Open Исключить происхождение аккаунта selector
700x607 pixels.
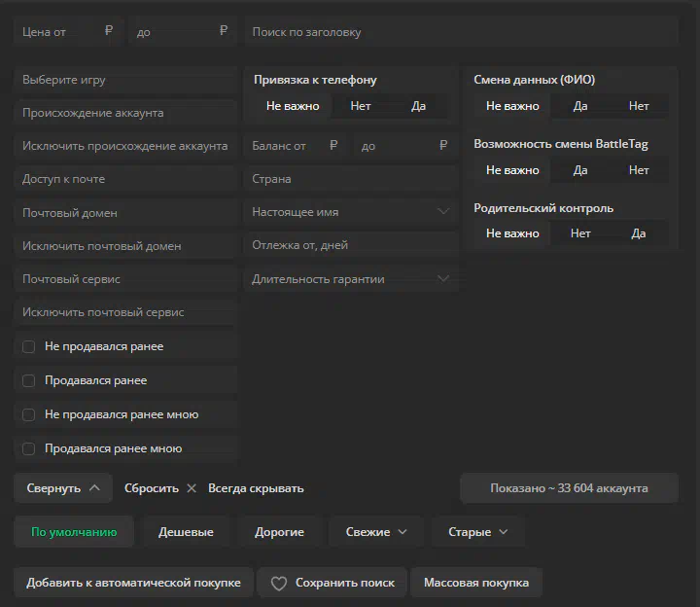[x=125, y=146]
